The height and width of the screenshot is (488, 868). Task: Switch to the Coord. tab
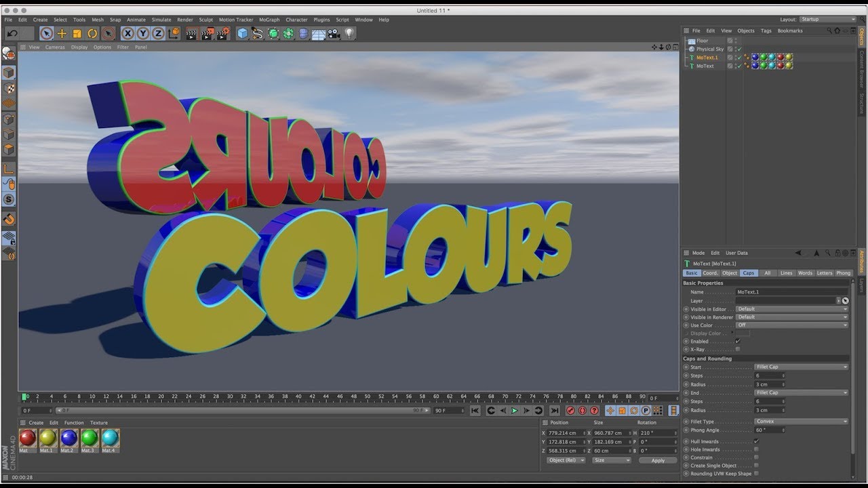pyautogui.click(x=710, y=273)
